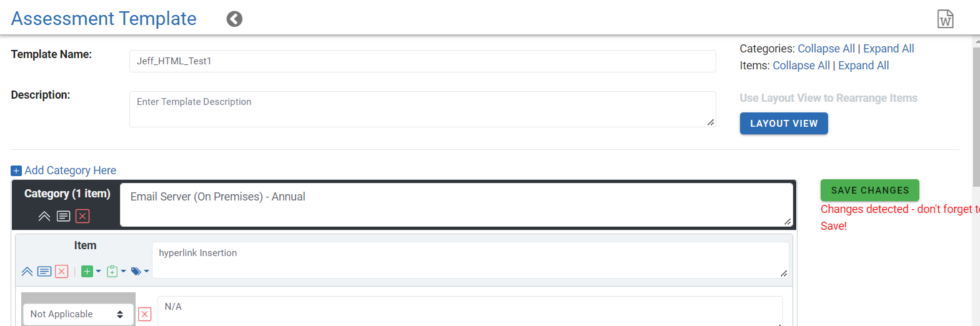Click the Add Category Here link
The width and height of the screenshot is (980, 326).
click(64, 170)
